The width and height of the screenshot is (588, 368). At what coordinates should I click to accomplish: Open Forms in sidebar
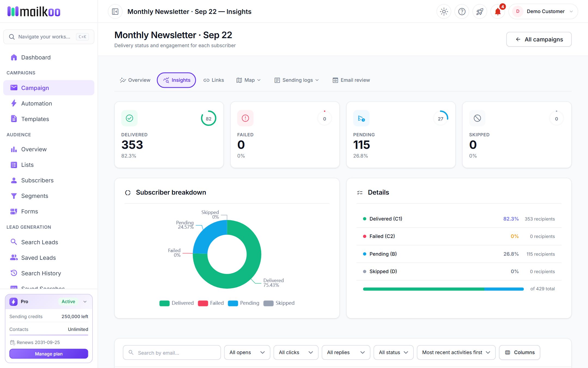point(49,211)
